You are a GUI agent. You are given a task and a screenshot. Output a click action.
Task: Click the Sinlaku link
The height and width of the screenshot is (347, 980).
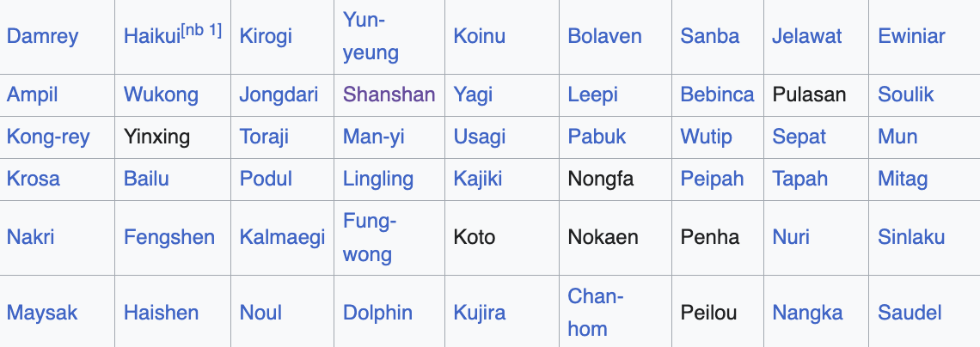[x=911, y=237]
